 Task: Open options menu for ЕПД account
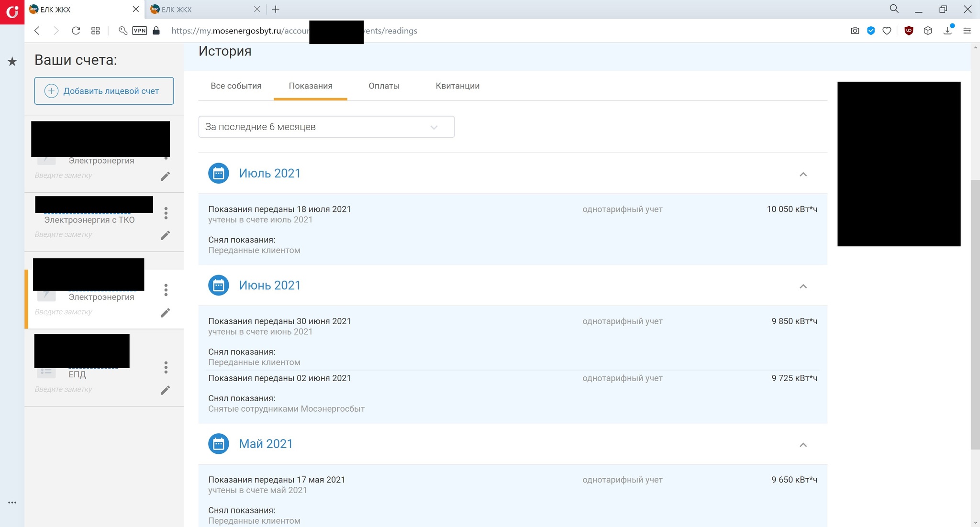[166, 367]
